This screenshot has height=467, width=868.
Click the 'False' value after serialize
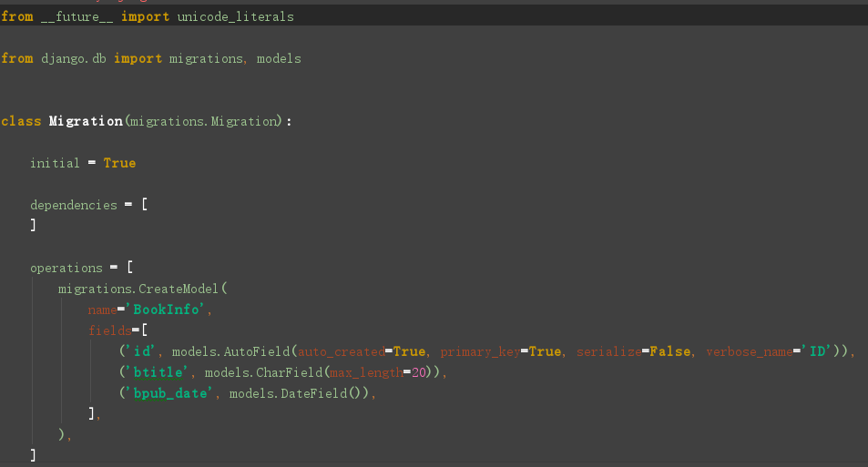(670, 352)
